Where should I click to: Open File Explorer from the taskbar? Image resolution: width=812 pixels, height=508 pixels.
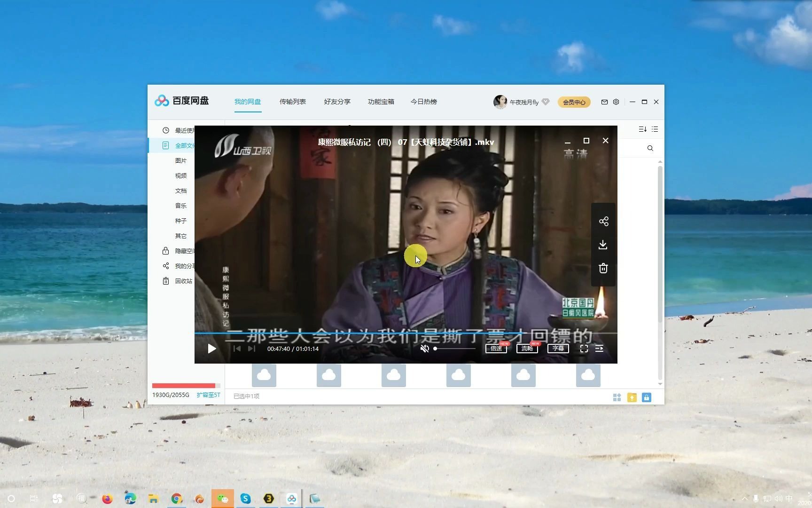[x=153, y=499]
